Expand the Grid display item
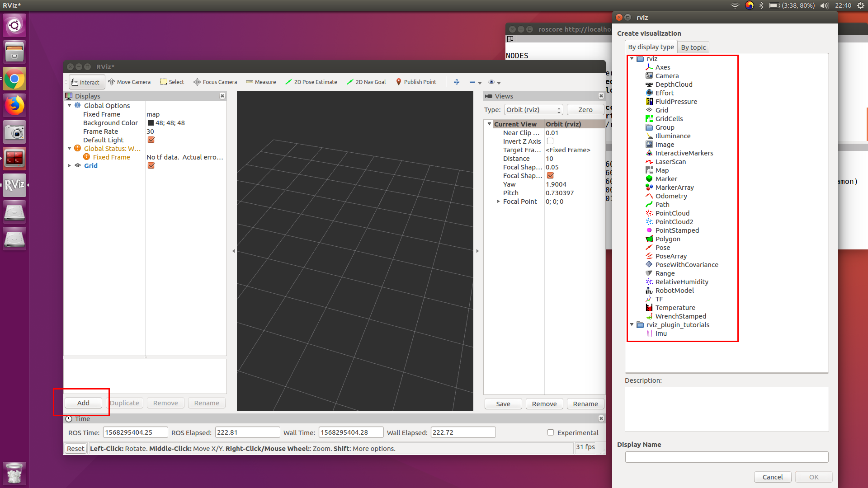The height and width of the screenshot is (488, 868). 69,166
